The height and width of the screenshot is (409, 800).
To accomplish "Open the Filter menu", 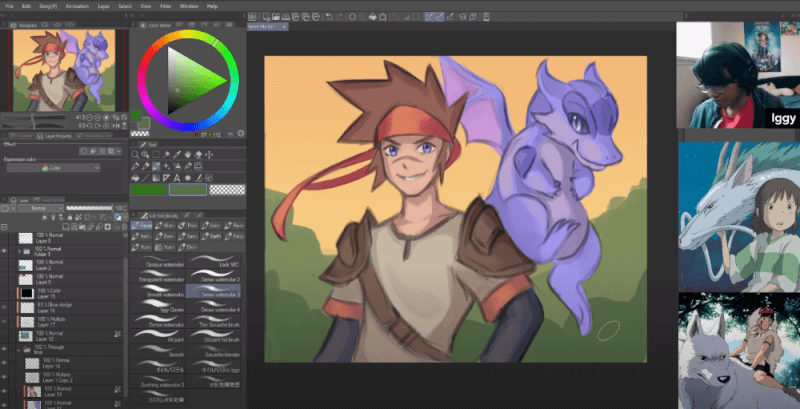I will [165, 6].
